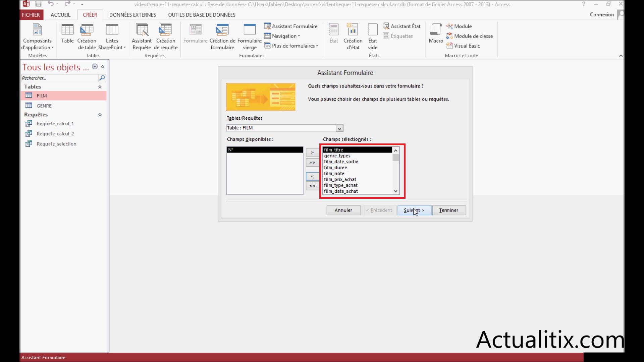This screenshot has width=644, height=362.
Task: Select film_date_sortie in selected fields
Action: tap(358, 162)
